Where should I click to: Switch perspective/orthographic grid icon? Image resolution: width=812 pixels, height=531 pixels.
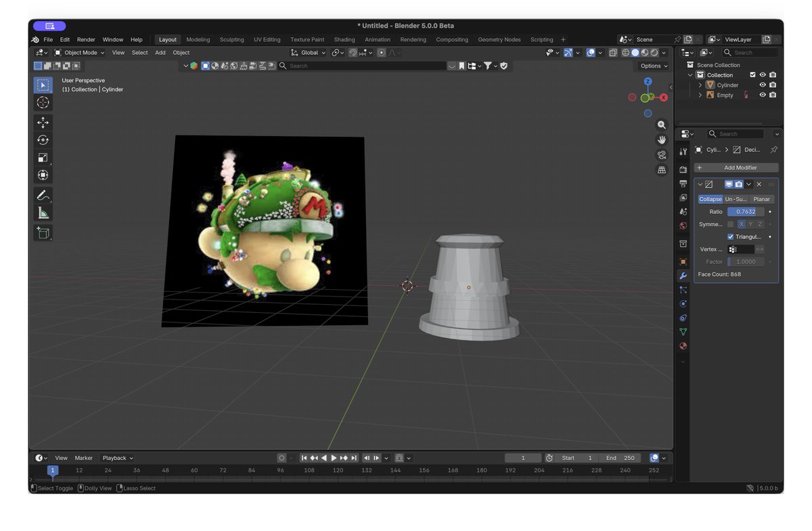tap(662, 170)
